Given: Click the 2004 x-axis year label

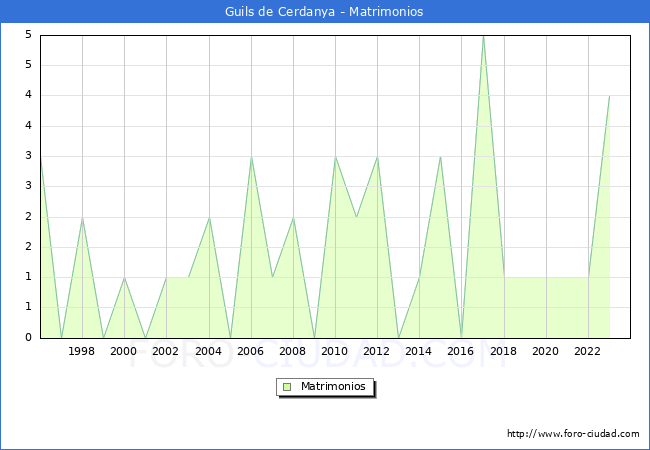Looking at the screenshot, I should pyautogui.click(x=208, y=352).
